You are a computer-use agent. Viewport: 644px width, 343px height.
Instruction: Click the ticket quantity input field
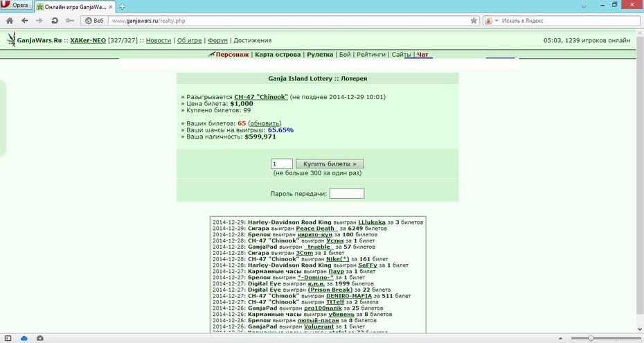point(282,164)
